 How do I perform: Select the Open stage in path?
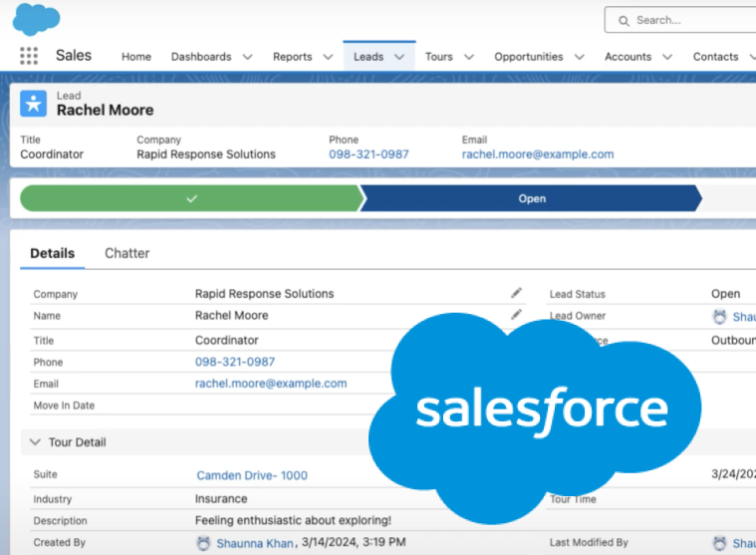click(x=531, y=198)
